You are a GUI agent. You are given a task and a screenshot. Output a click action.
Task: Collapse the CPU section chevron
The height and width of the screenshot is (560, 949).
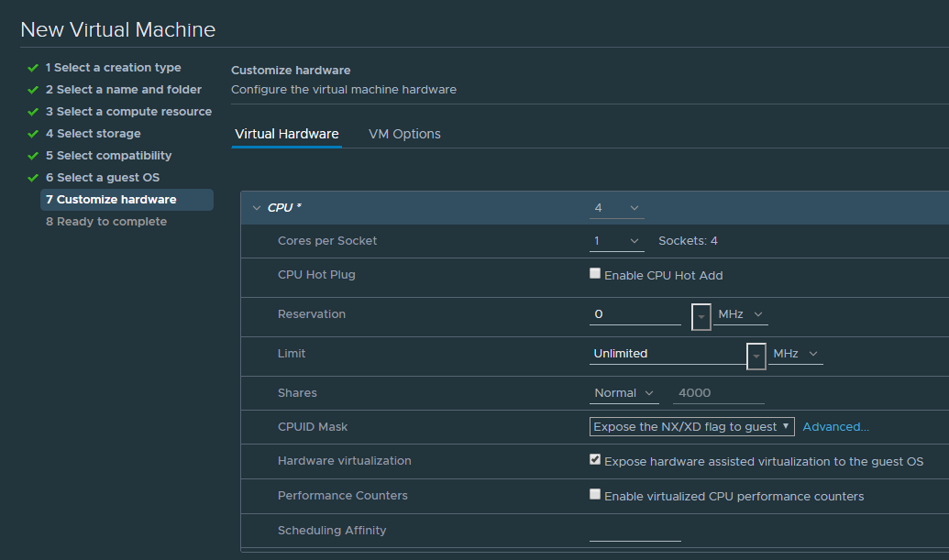pyautogui.click(x=257, y=208)
